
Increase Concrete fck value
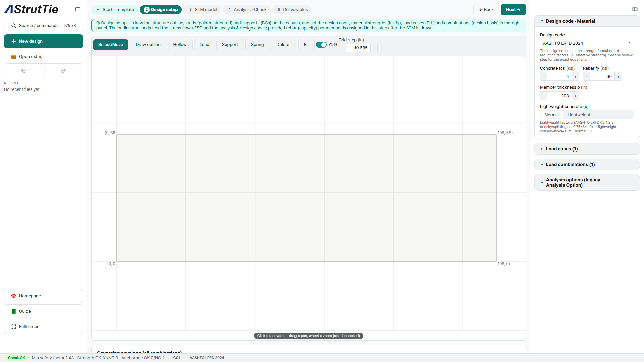click(x=575, y=77)
